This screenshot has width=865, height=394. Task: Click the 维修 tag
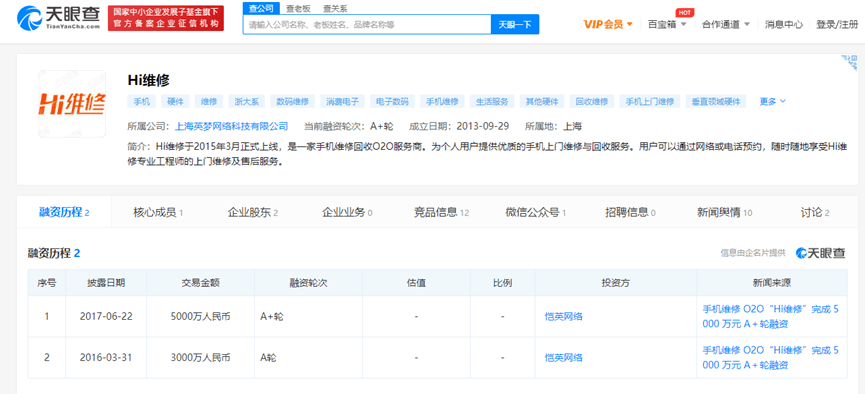click(209, 101)
